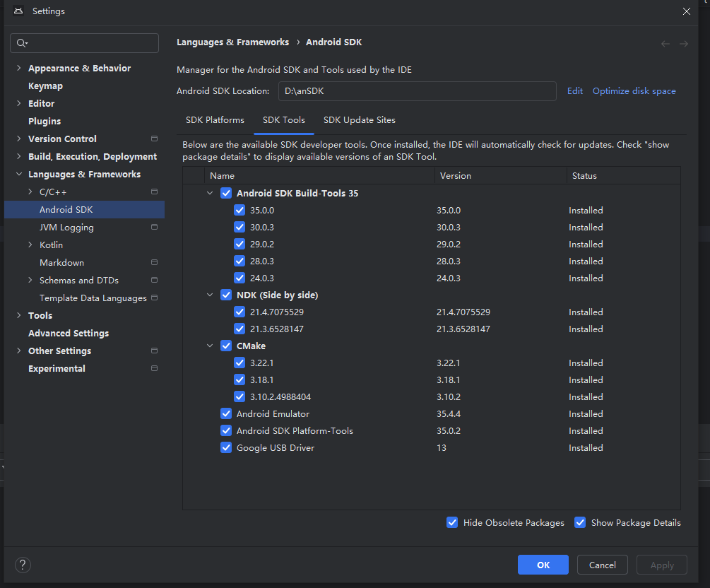Screen dimensions: 710x588
Task: Uncheck build-tools version 30.0.3
Action: click(239, 227)
